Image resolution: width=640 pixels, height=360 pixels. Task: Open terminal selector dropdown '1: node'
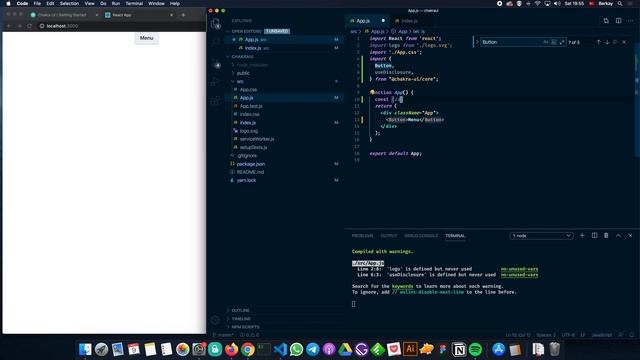pos(541,236)
